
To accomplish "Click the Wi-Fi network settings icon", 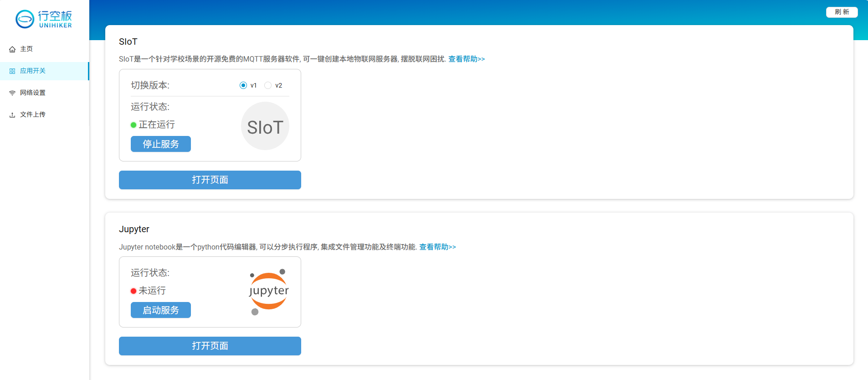I will (12, 93).
